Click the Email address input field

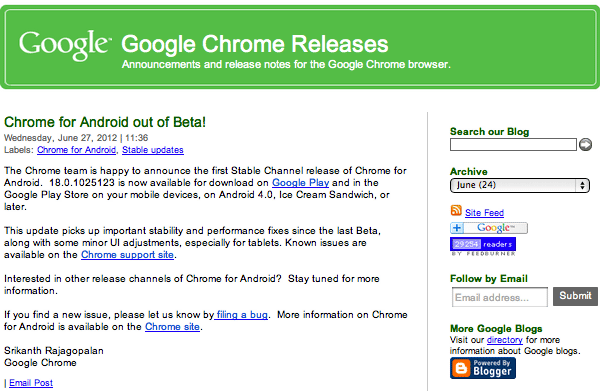(x=500, y=297)
